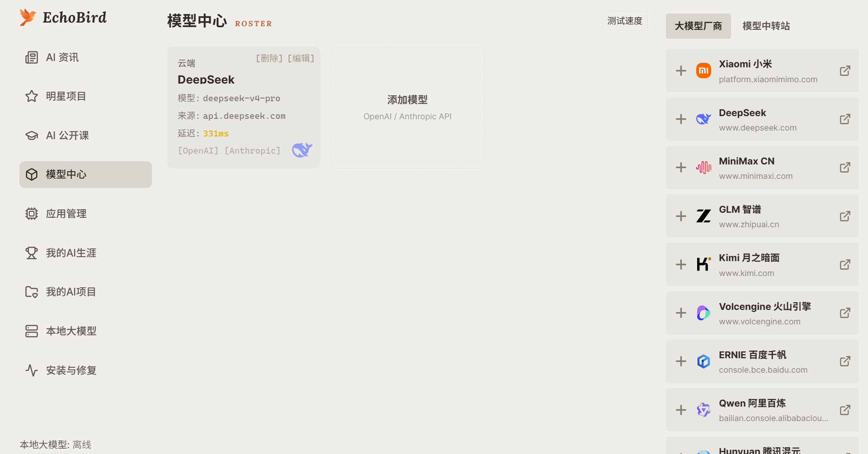This screenshot has height=454, width=868.
Task: Add Kimi 月之暗面 provider with plus icon
Action: click(681, 264)
